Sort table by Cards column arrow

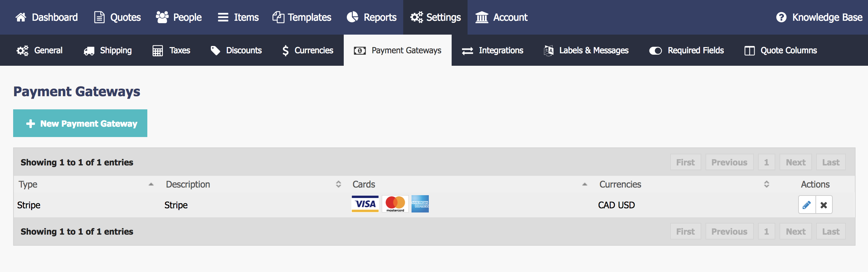pyautogui.click(x=584, y=184)
